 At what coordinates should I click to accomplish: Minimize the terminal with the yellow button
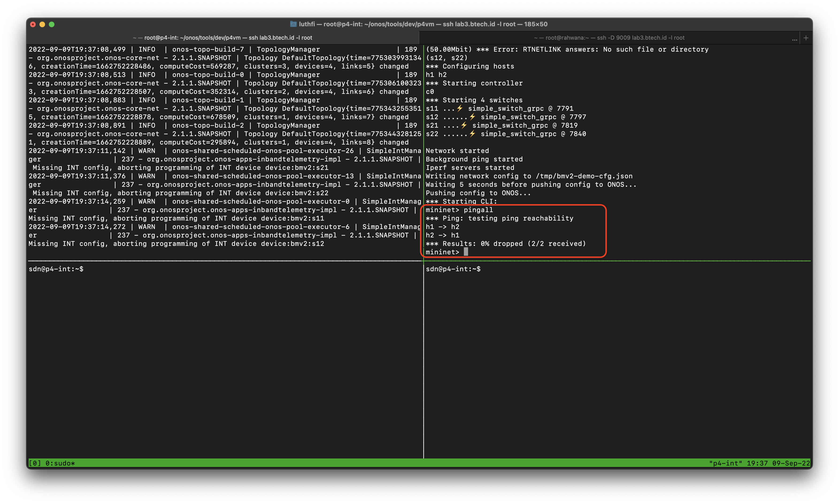[42, 24]
